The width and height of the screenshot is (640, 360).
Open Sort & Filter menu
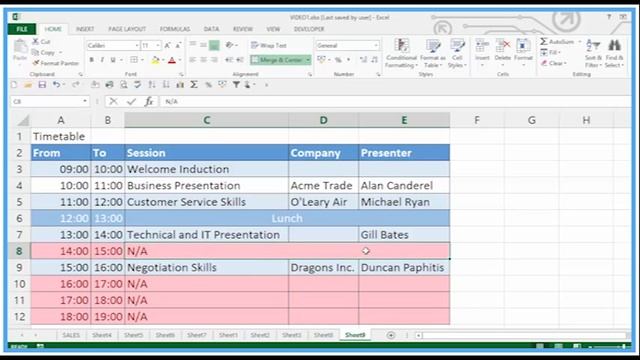tap(593, 53)
